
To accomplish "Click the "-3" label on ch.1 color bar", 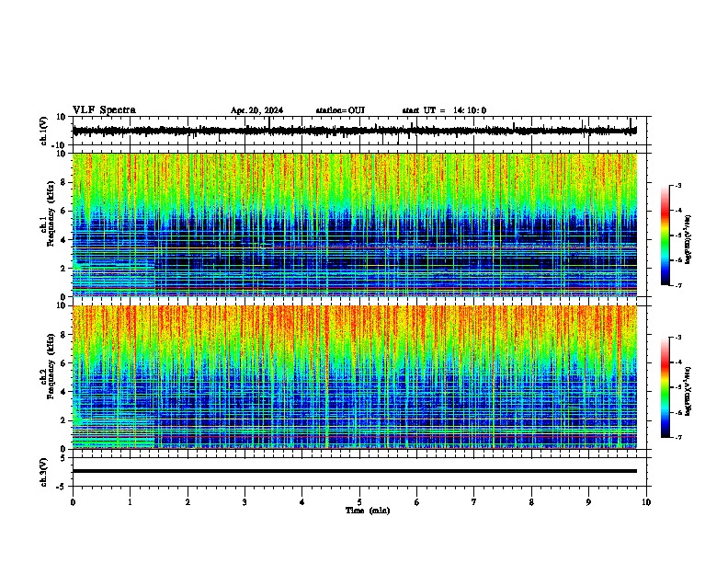I will click(678, 185).
